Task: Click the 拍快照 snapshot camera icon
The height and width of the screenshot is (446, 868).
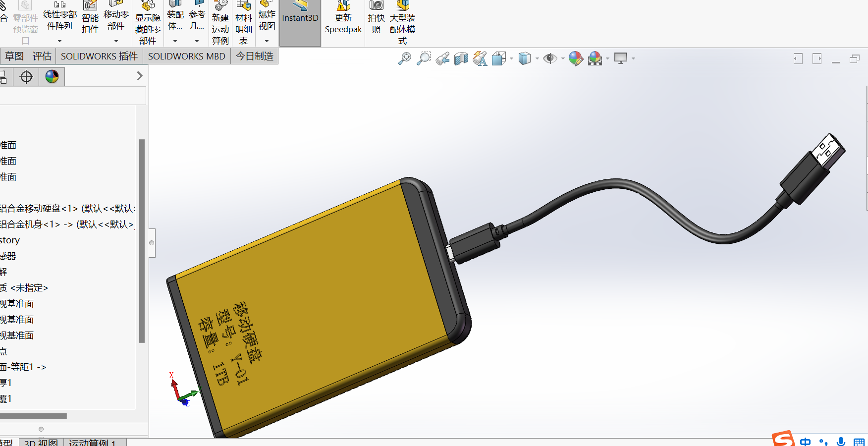Action: pyautogui.click(x=377, y=6)
